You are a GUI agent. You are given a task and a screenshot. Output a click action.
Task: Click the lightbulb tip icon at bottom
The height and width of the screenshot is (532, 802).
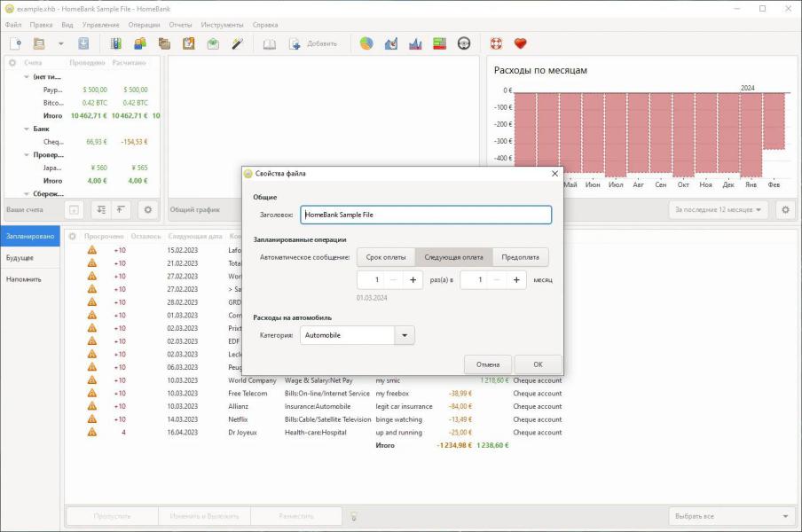(x=353, y=517)
